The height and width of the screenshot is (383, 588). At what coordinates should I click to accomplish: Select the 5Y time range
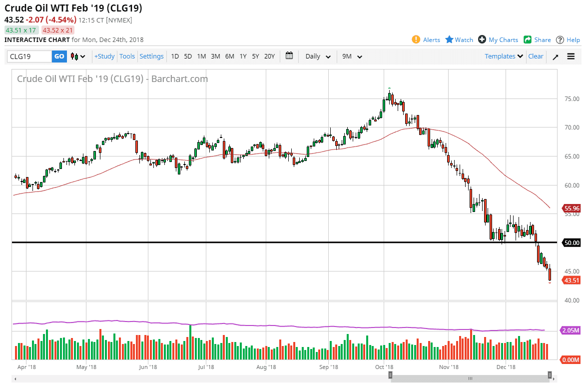[255, 56]
